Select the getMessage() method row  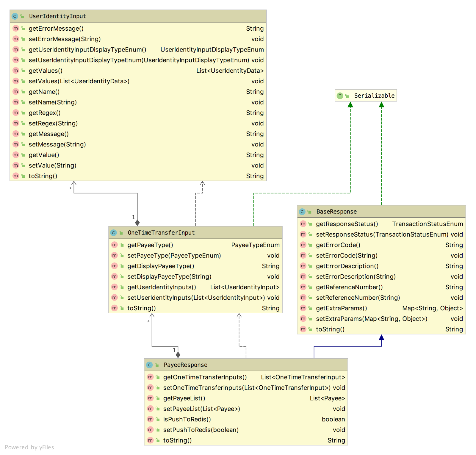pos(138,134)
